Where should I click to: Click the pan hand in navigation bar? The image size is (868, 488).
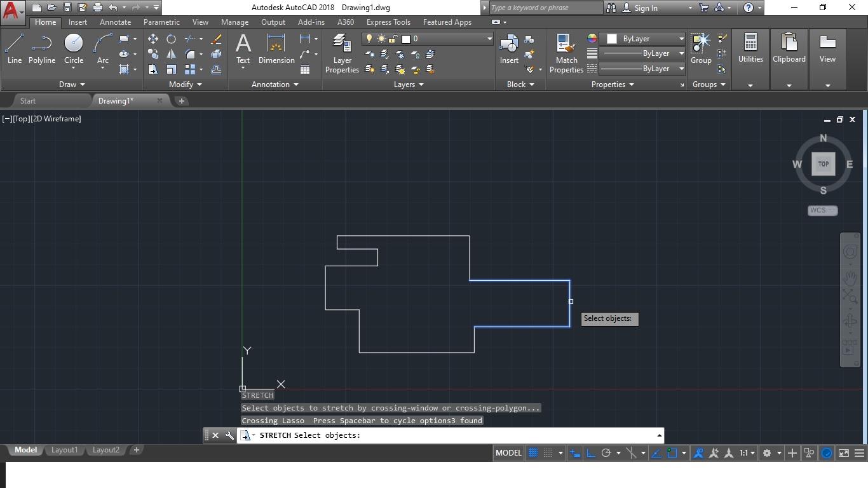tap(850, 278)
